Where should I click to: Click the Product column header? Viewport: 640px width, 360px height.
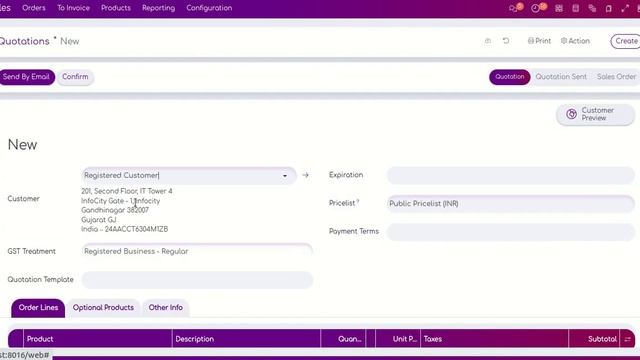98,339
